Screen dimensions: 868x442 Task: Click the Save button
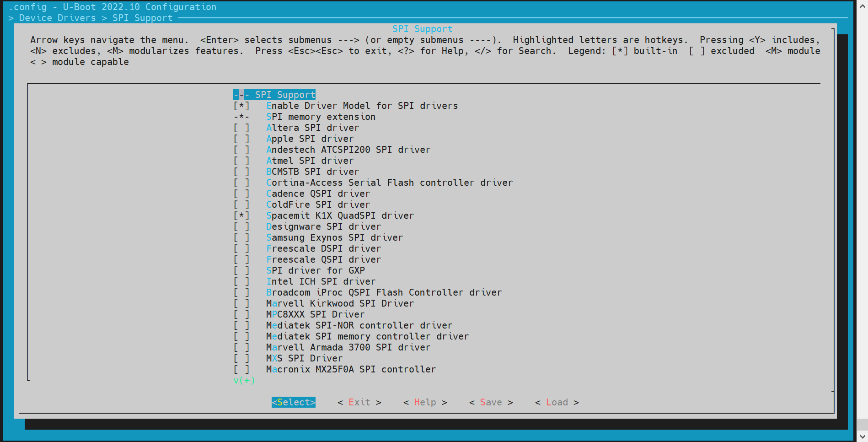point(491,402)
